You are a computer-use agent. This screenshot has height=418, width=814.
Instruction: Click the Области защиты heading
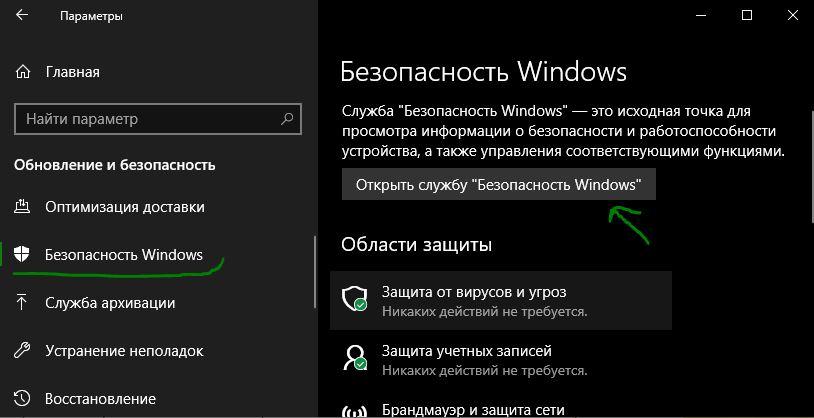pyautogui.click(x=416, y=244)
